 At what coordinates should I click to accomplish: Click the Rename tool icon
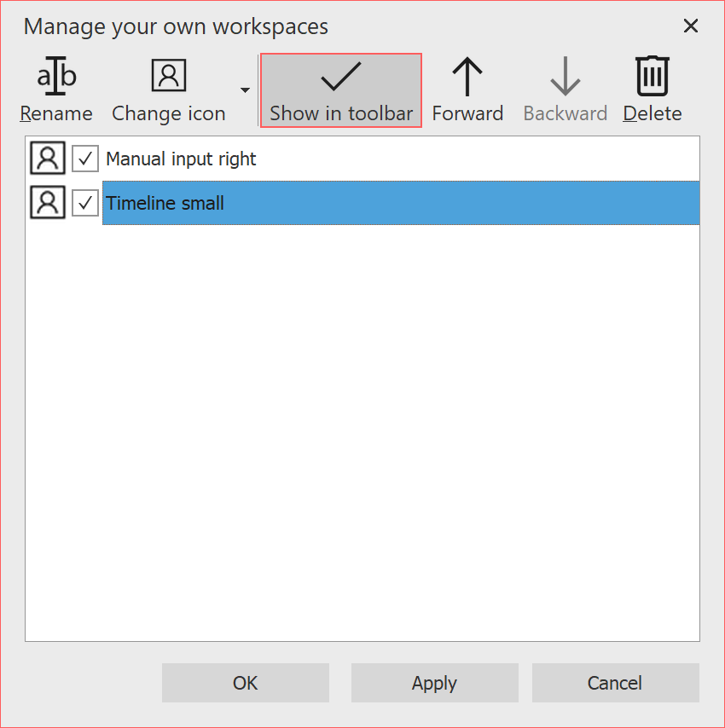tap(55, 76)
